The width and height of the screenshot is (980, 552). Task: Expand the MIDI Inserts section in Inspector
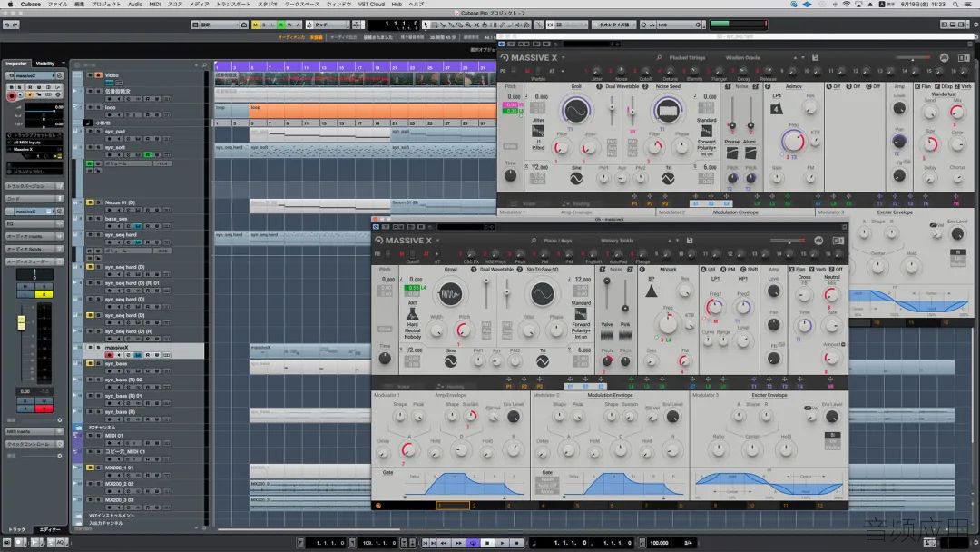coord(34,431)
